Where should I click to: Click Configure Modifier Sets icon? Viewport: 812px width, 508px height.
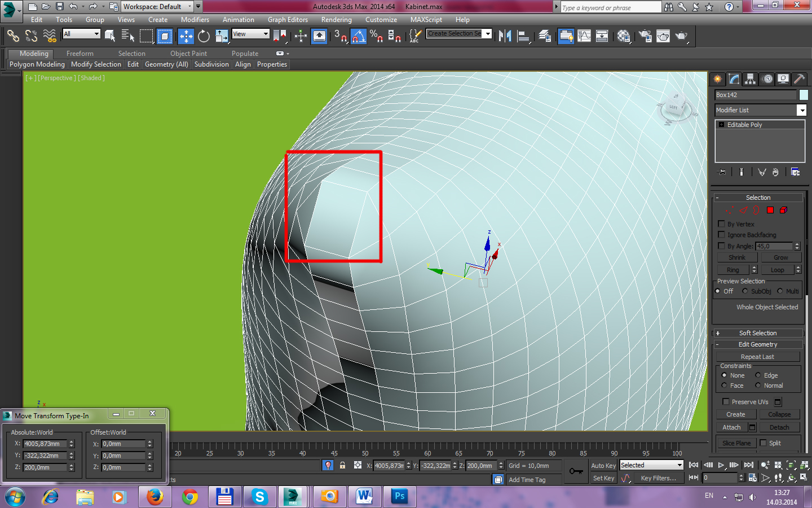point(795,172)
